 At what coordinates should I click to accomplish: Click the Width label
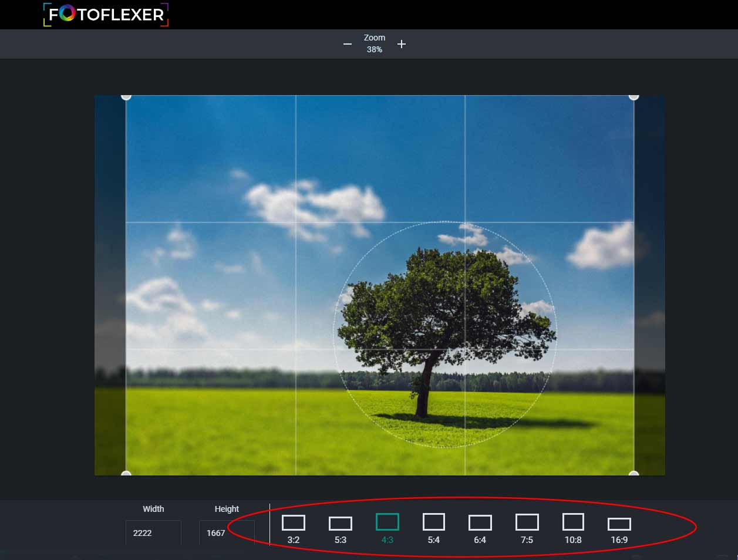(x=153, y=509)
